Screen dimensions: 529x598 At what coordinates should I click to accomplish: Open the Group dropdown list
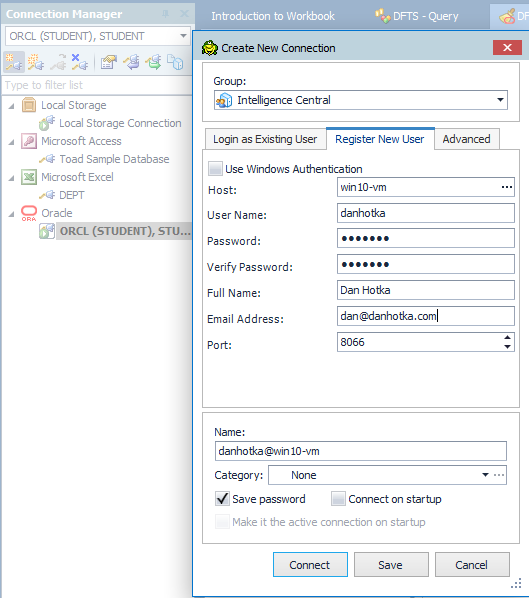point(500,100)
